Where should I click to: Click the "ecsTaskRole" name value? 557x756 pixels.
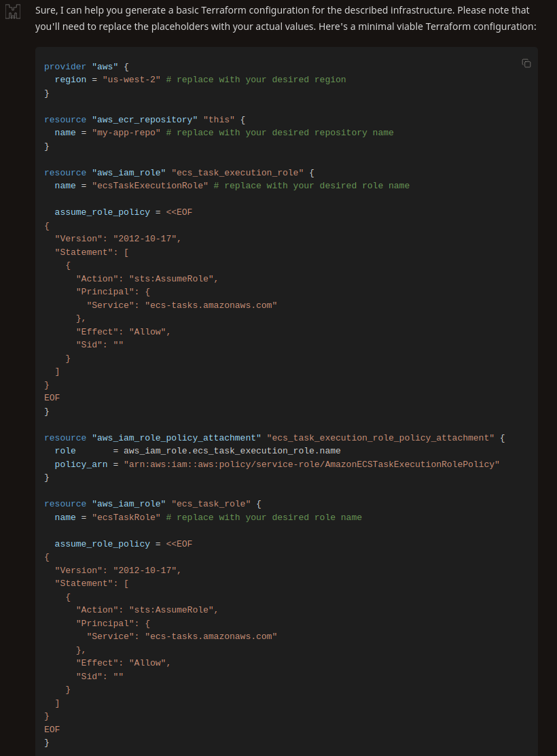(x=126, y=517)
